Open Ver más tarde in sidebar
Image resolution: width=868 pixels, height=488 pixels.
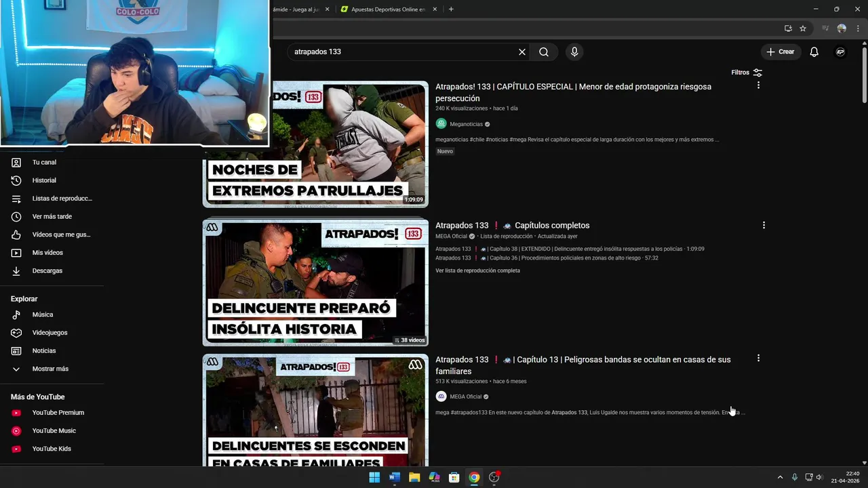[52, 217]
